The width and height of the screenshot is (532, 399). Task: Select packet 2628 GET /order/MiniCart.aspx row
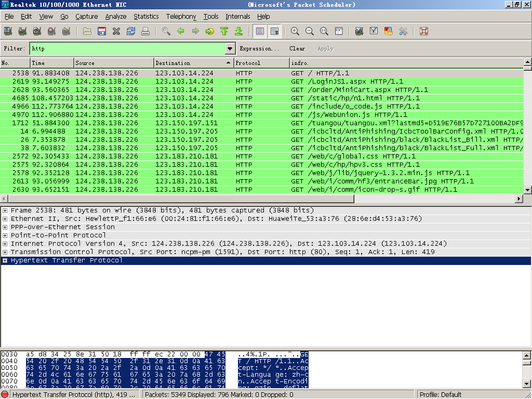262,90
